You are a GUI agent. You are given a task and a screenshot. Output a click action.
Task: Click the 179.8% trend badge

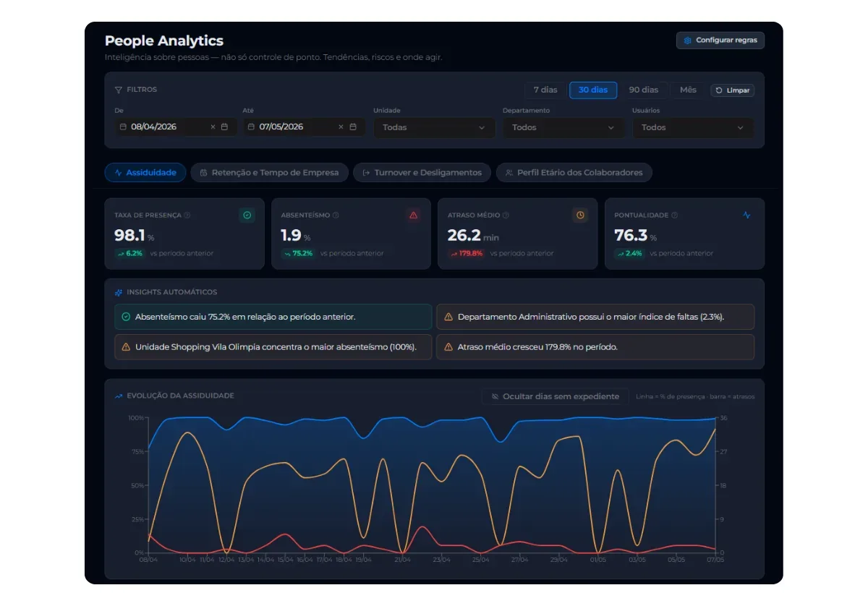tap(467, 253)
